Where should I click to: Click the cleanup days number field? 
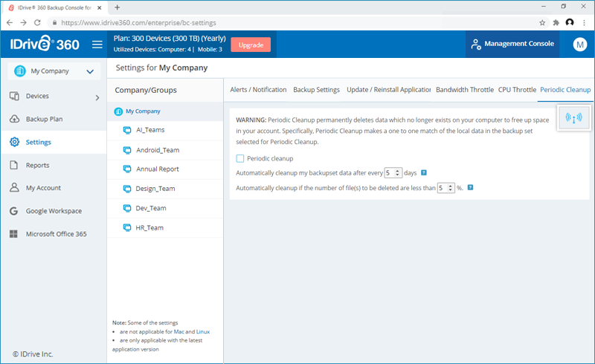pos(393,173)
